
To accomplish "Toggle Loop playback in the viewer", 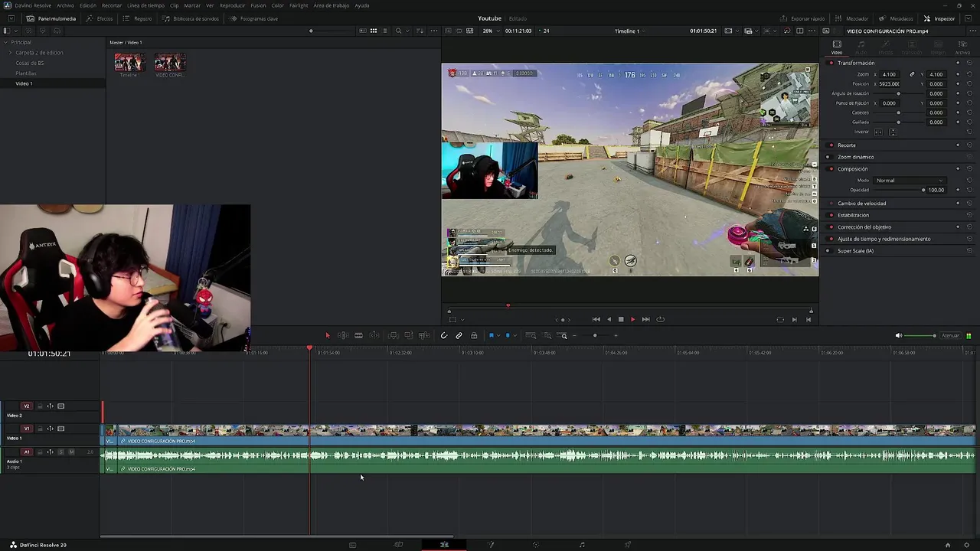I will tap(661, 319).
